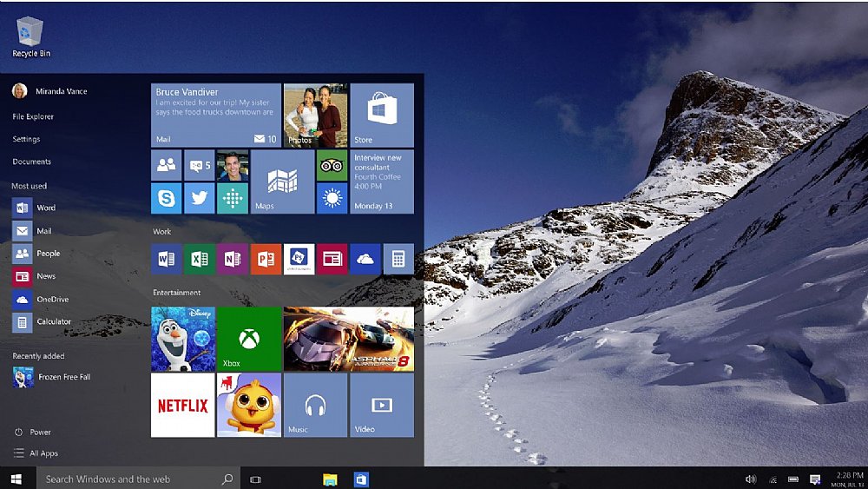Screen dimensions: 868x489
Task: Click the Most used section label
Action: coord(30,186)
